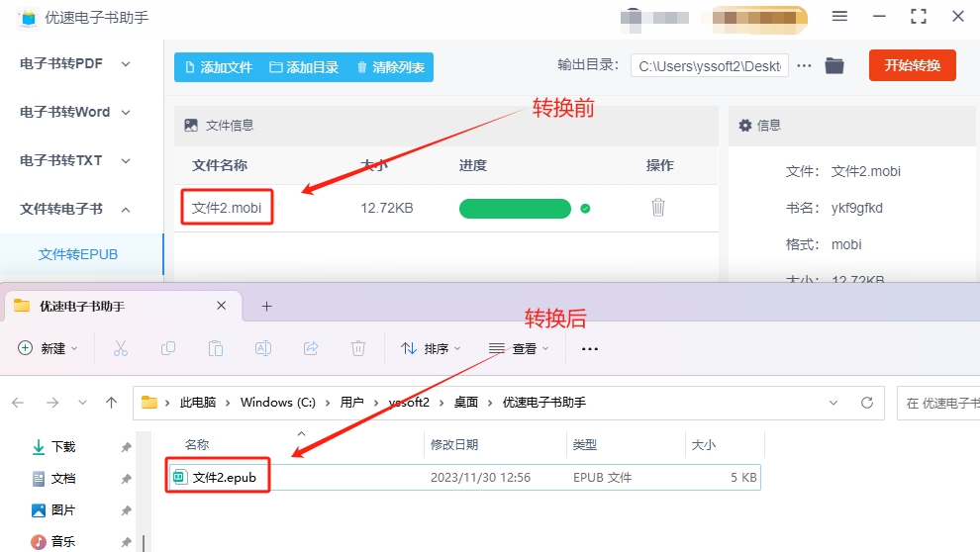This screenshot has width=980, height=552.
Task: Click the three-dot browse output directory button
Action: [x=805, y=65]
